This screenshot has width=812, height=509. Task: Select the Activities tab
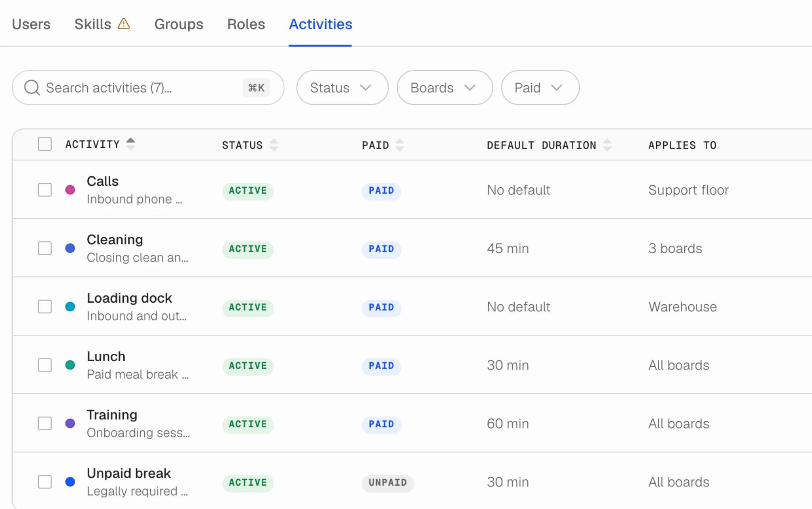point(320,24)
